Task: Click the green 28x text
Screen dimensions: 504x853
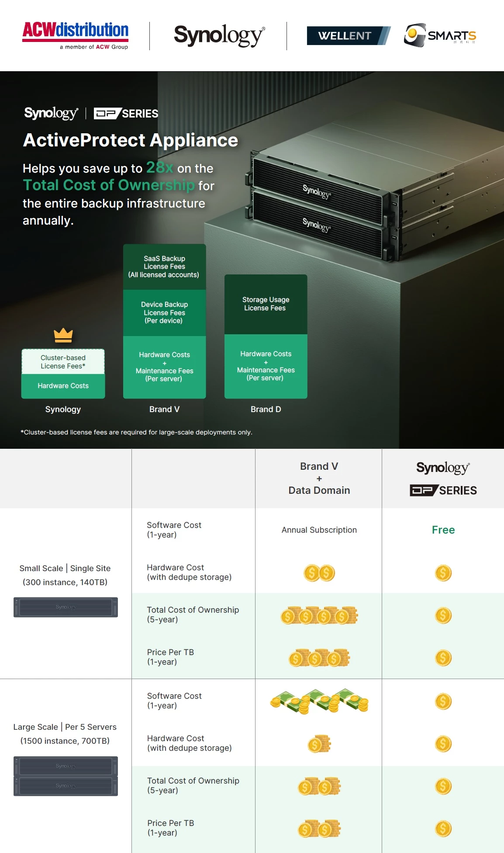Action: [159, 167]
